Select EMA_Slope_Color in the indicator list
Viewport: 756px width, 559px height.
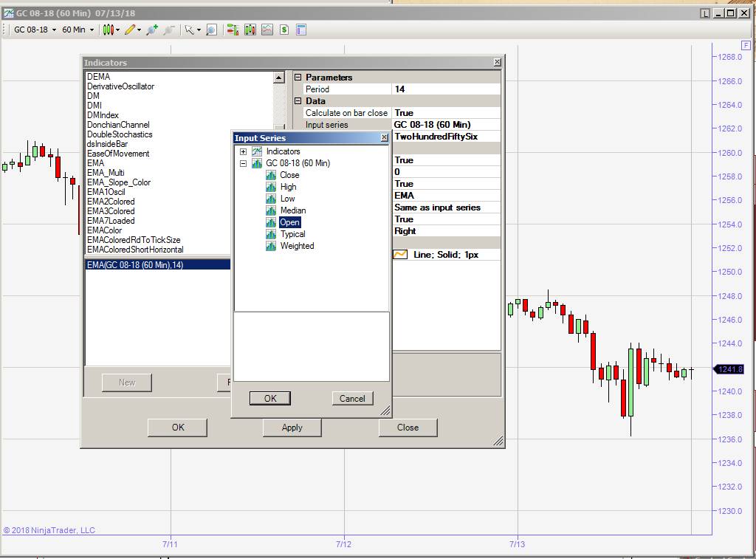[119, 182]
